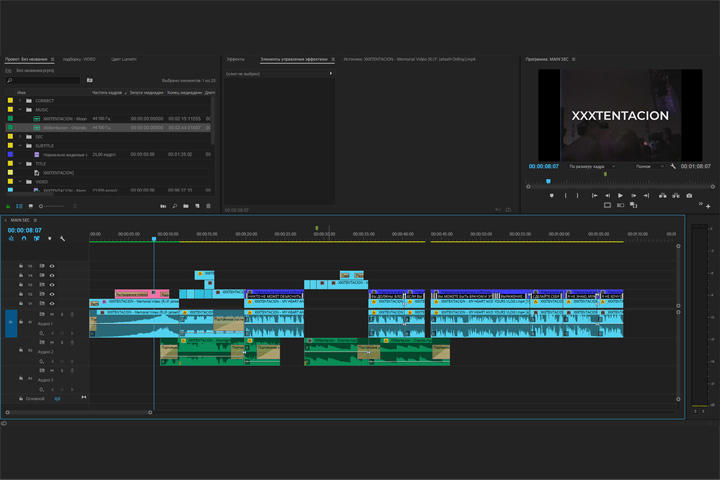Mark In point in program monitor
720x480 pixels.
point(565,196)
